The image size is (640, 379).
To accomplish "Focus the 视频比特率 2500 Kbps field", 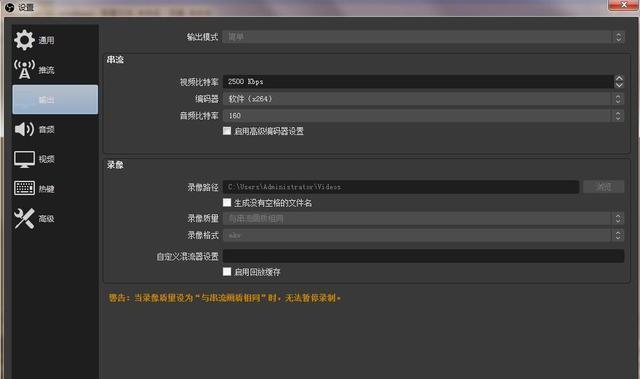I will tap(418, 82).
